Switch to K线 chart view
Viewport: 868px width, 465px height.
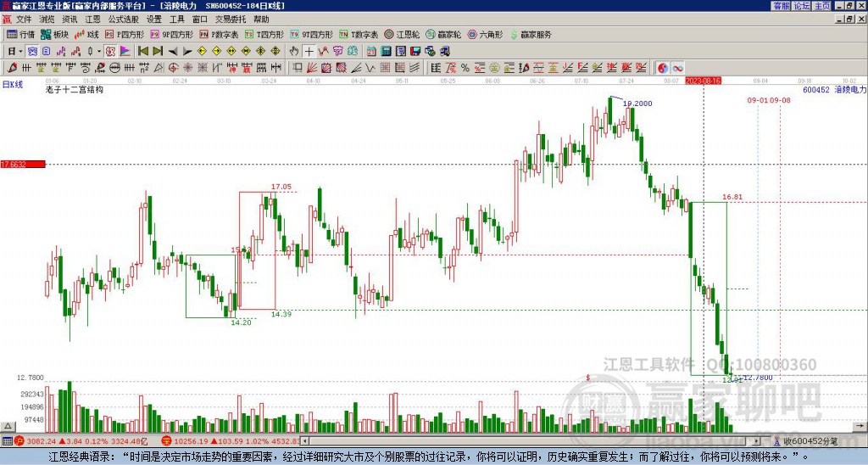tap(86, 34)
